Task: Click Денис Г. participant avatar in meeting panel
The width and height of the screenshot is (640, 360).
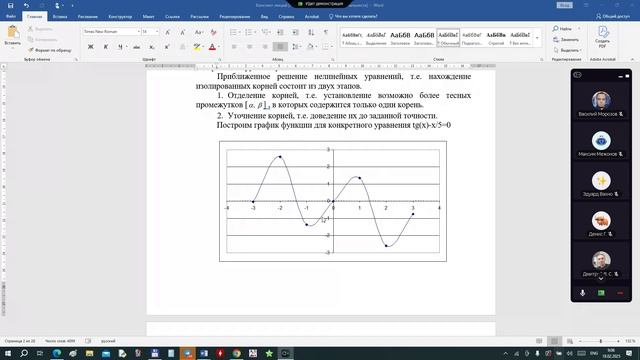Action: pyautogui.click(x=601, y=220)
